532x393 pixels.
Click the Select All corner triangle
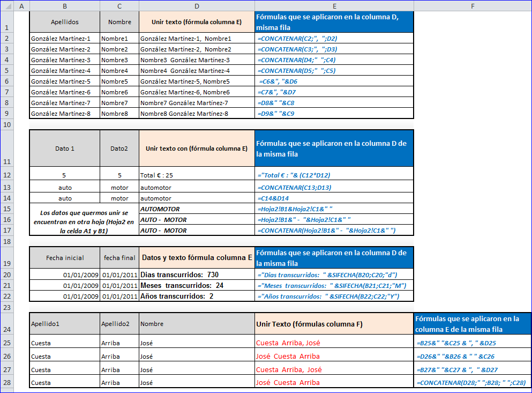(x=7, y=6)
